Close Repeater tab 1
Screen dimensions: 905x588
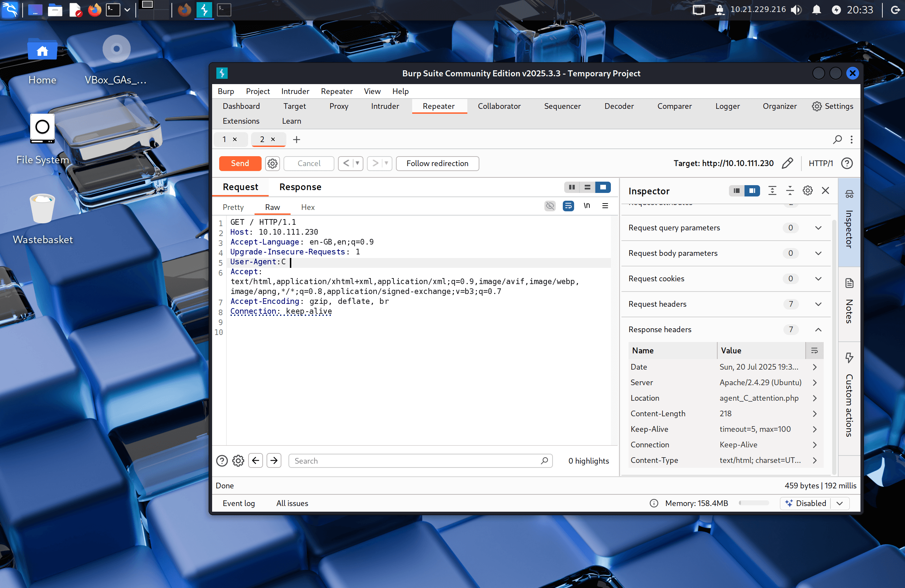point(235,140)
